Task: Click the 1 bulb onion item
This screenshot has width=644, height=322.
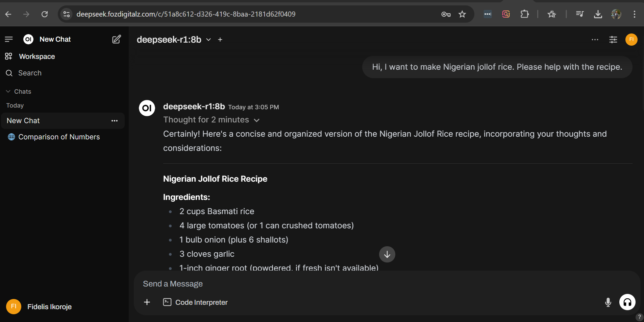Action: [233, 240]
